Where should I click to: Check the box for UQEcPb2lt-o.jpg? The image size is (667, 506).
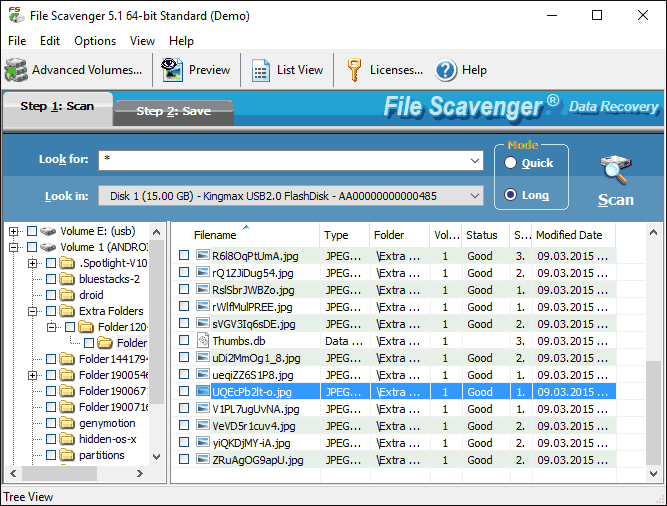(x=183, y=392)
